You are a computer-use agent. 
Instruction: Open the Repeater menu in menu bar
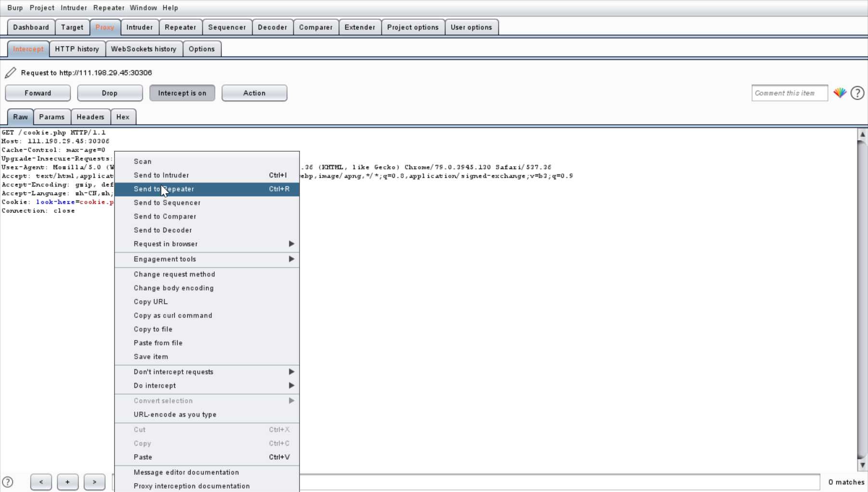(109, 8)
